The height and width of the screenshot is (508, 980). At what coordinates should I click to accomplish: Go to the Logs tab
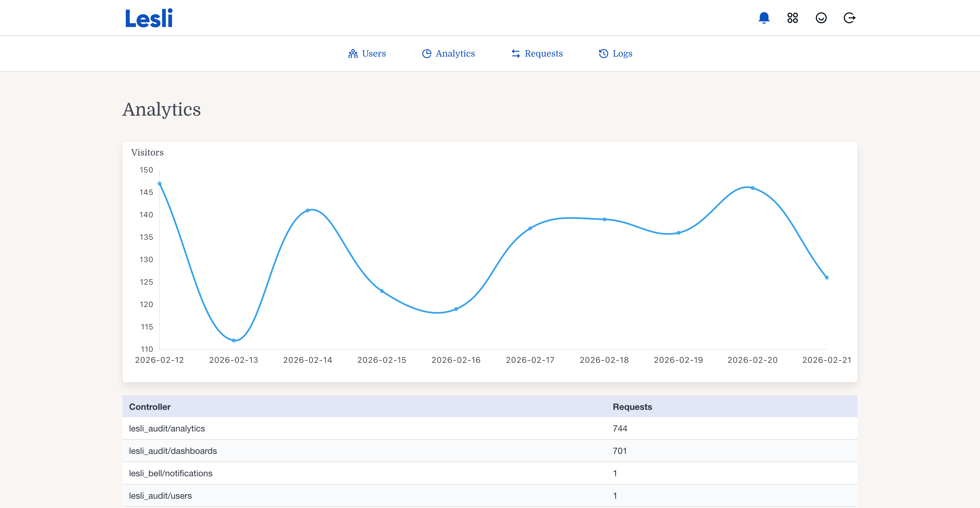[622, 54]
